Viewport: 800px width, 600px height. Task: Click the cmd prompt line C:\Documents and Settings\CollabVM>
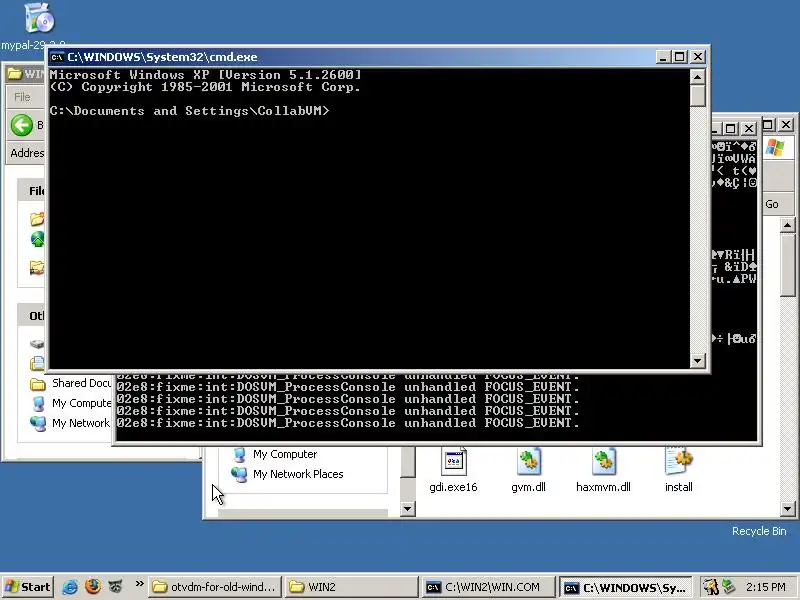(x=189, y=111)
